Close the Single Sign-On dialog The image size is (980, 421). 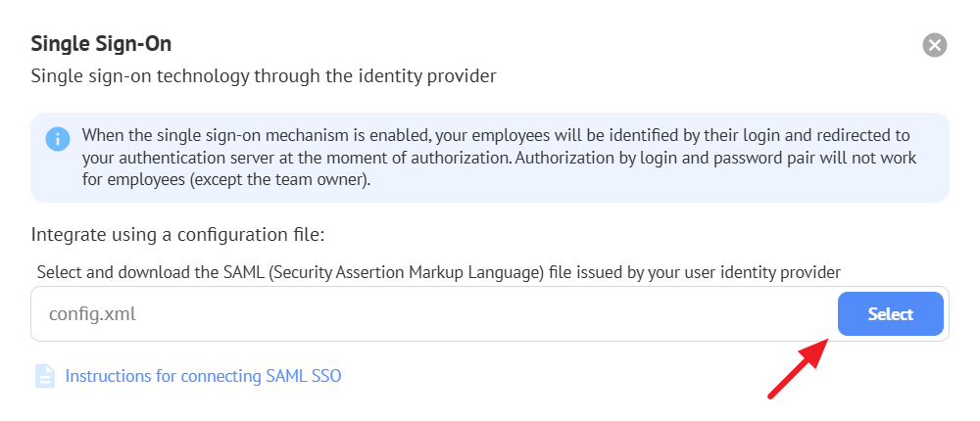935,45
